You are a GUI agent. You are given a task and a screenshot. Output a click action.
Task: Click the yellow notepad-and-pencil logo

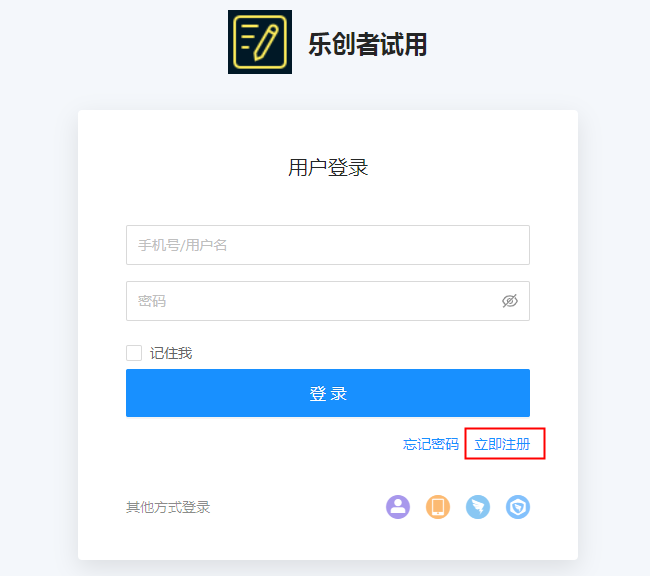click(260, 42)
